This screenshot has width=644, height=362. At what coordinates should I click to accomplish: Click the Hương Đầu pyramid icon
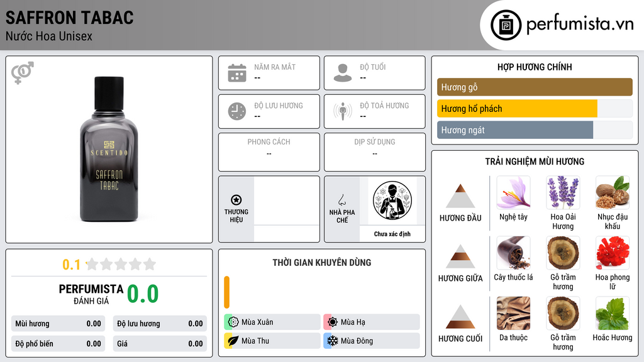point(460,196)
